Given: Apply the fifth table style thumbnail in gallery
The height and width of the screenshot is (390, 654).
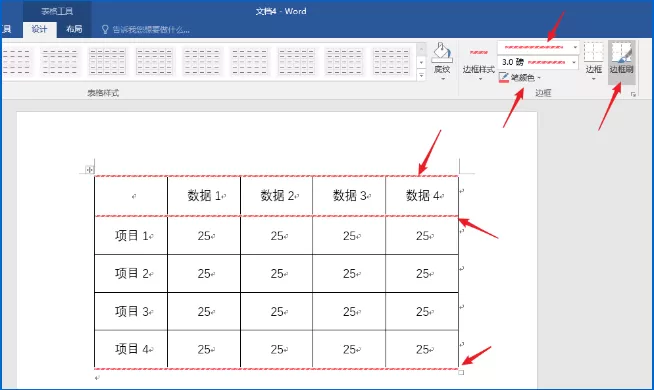Looking at the screenshot, I should (x=202, y=61).
